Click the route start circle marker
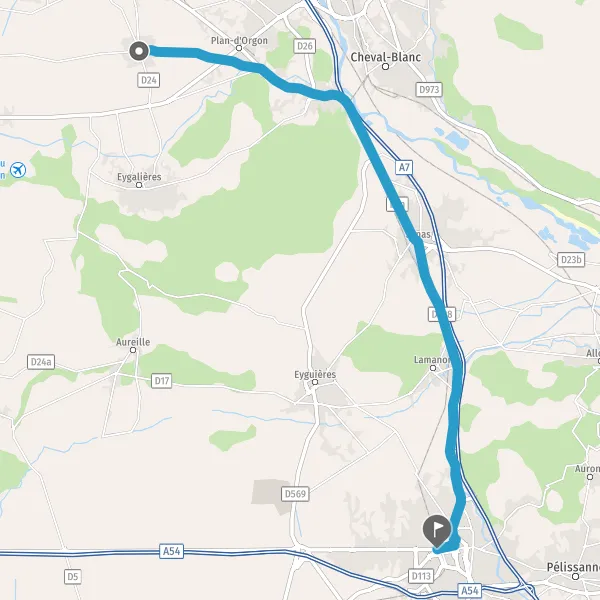This screenshot has height=600, width=600. click(139, 51)
